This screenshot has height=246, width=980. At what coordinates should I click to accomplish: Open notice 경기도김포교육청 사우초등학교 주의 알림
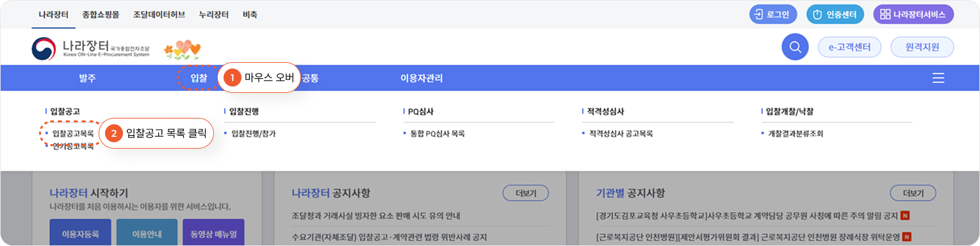tap(747, 215)
